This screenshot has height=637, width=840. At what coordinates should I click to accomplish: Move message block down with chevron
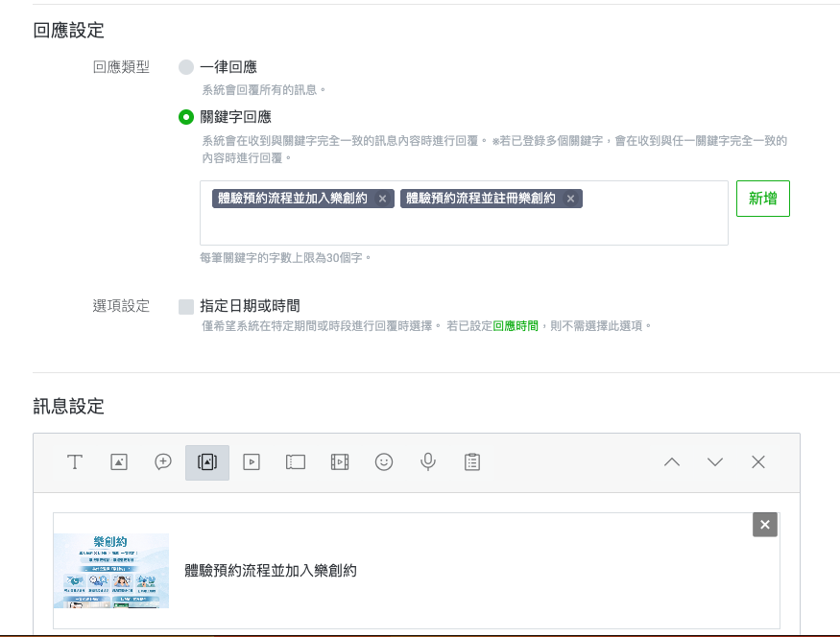715,461
